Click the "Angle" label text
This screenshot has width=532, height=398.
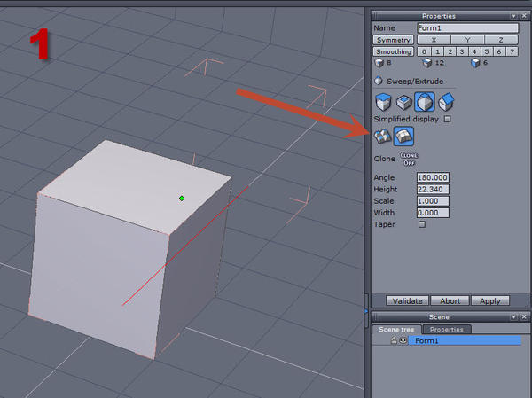tap(384, 178)
